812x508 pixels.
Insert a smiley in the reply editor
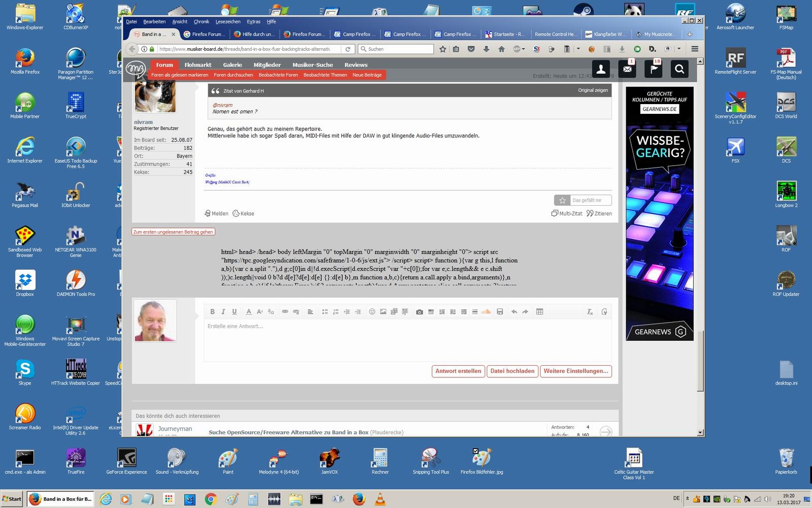[372, 312]
